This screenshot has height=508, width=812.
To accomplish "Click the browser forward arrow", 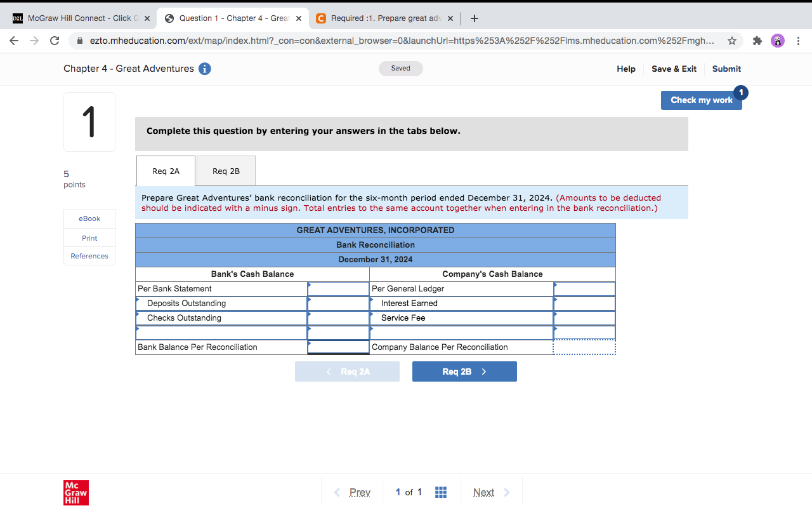I will [35, 41].
